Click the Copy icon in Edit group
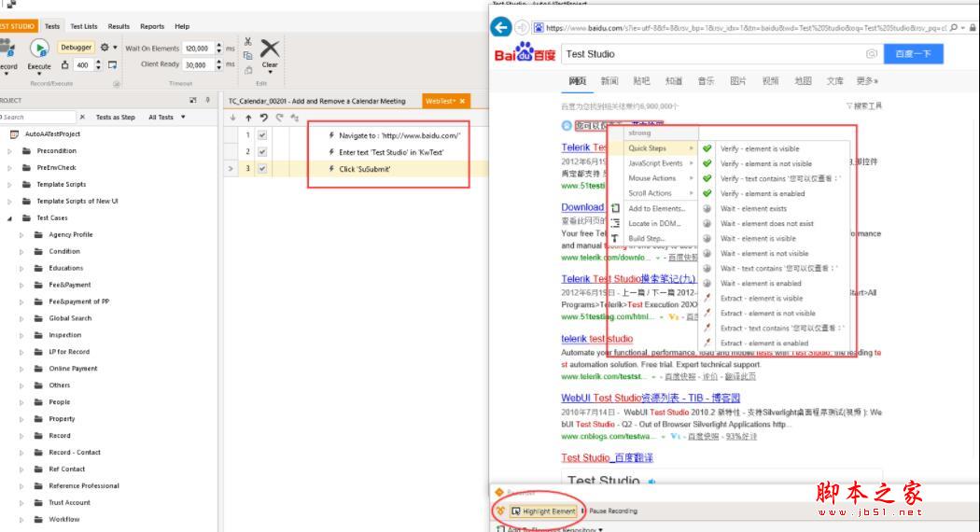Screen dimensions: 980x532 click(x=247, y=56)
